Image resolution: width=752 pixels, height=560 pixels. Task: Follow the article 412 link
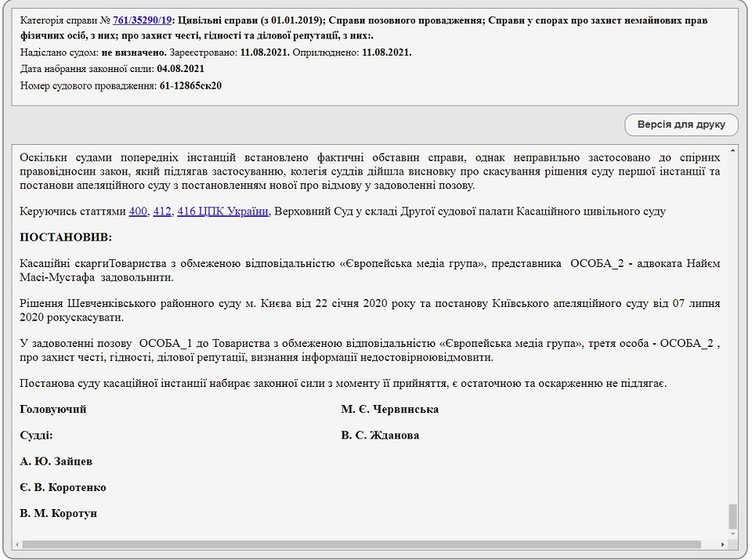(162, 211)
